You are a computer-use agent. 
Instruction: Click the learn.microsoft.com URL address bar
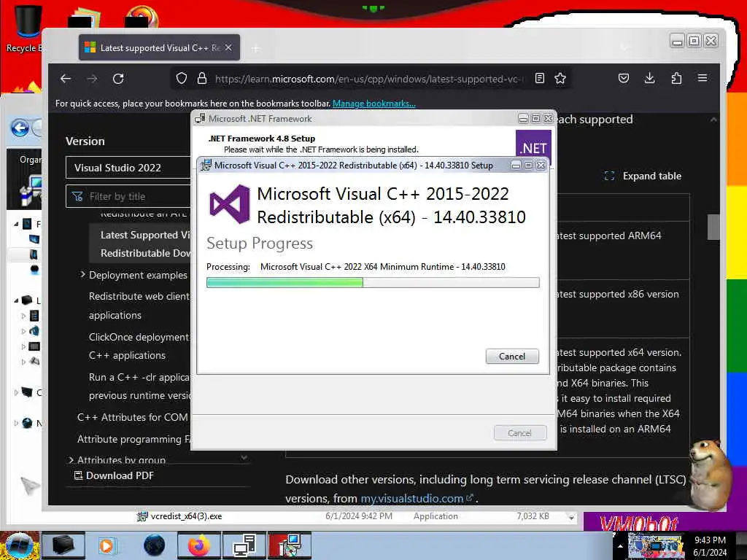pyautogui.click(x=369, y=79)
